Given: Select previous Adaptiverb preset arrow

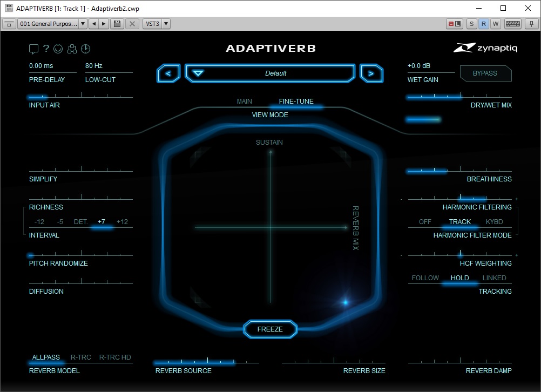Looking at the screenshot, I should click(x=168, y=73).
